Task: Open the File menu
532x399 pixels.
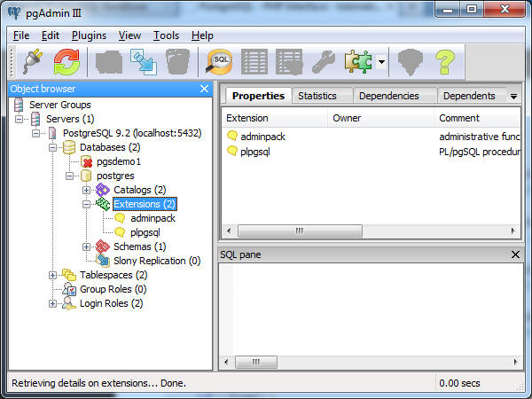Action: click(21, 35)
